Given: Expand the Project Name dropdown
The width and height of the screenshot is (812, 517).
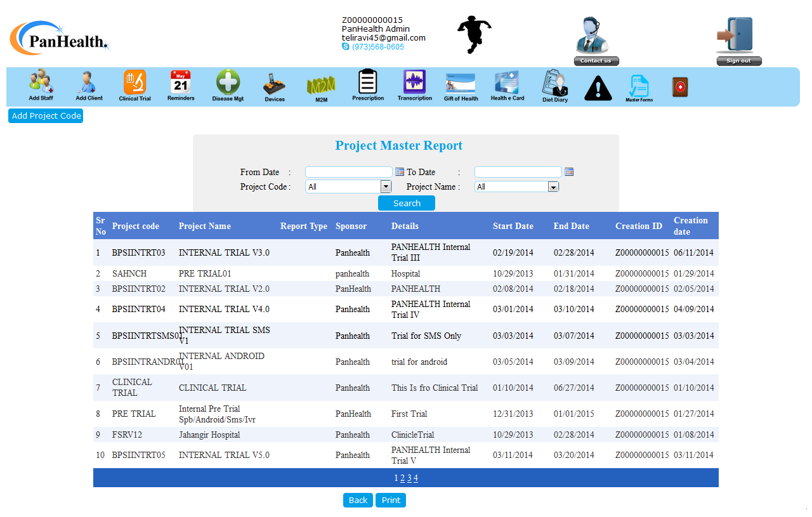Looking at the screenshot, I should point(553,187).
